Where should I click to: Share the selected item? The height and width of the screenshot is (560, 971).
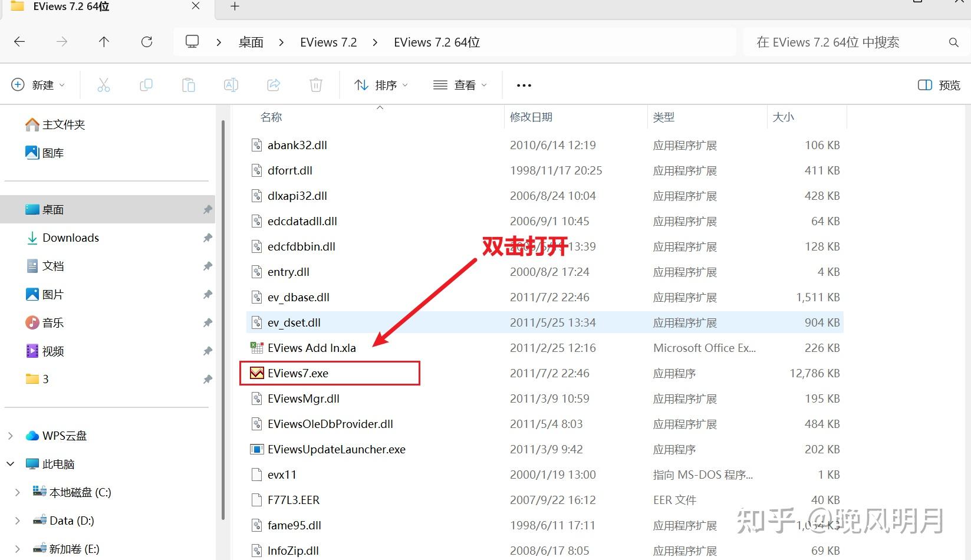click(273, 84)
